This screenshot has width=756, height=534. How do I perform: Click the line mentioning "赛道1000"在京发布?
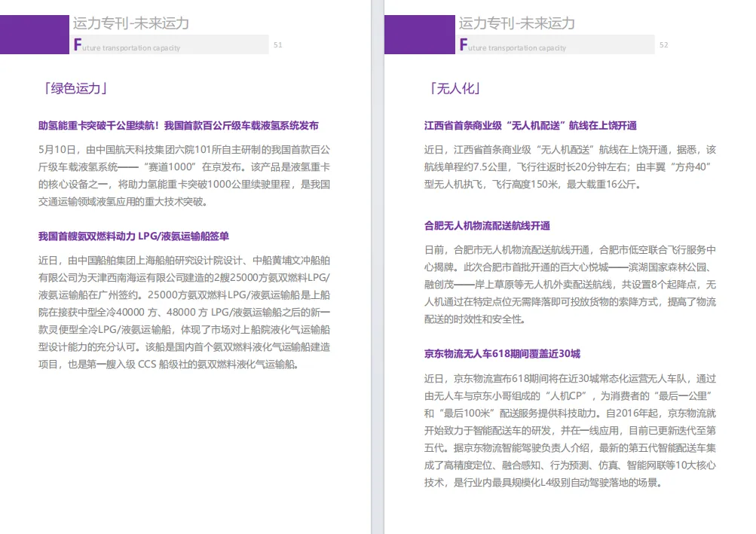click(x=184, y=167)
